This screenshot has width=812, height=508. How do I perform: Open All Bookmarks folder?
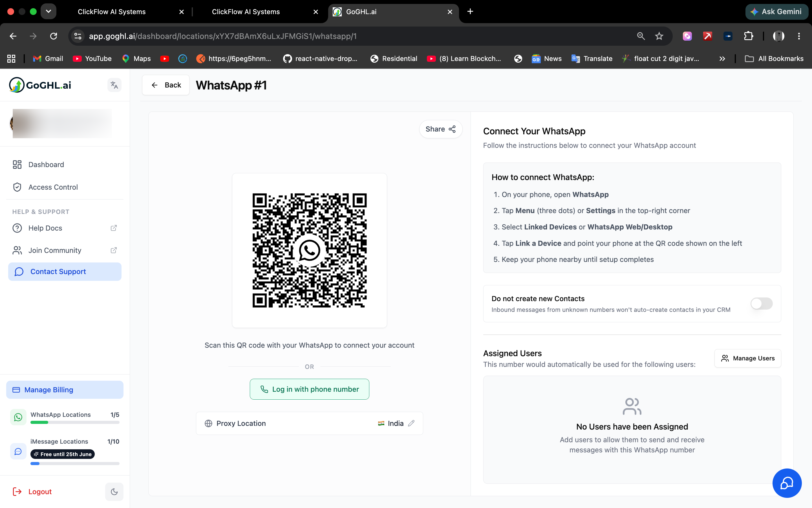[x=774, y=58]
